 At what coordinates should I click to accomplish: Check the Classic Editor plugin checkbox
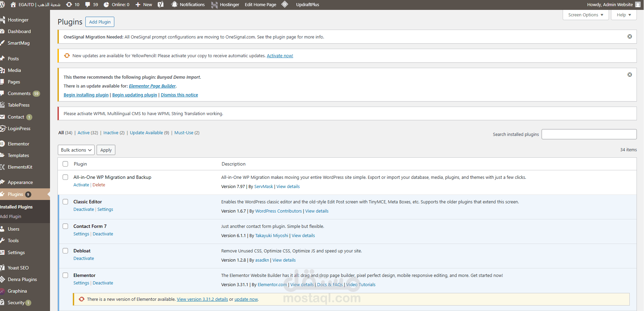pos(65,202)
